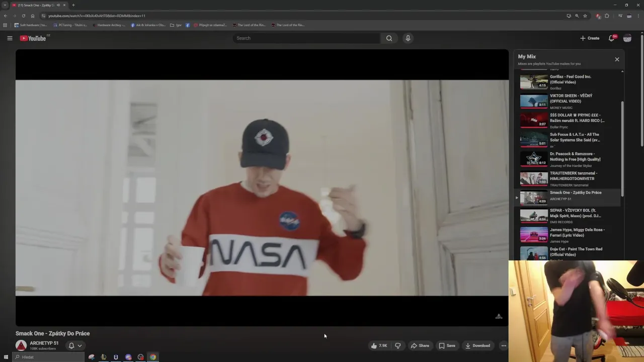Click Create button in YouTube header
This screenshot has height=362, width=644.
pyautogui.click(x=590, y=38)
